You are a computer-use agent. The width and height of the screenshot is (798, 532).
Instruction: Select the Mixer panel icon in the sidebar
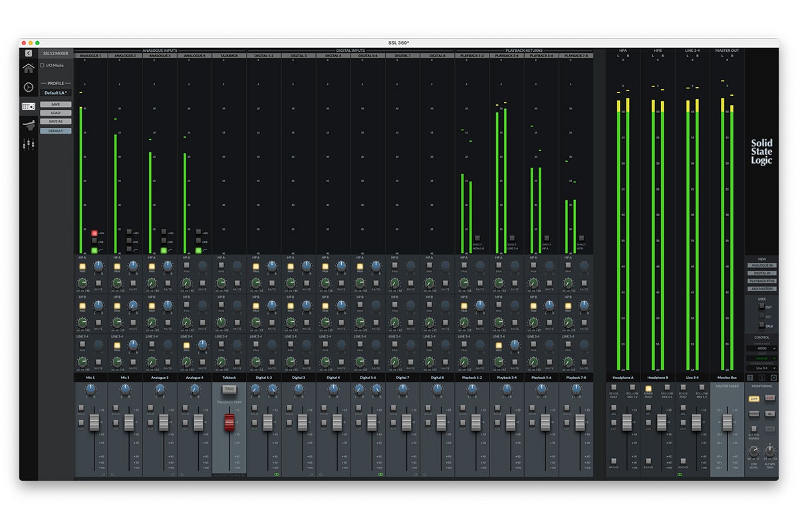click(x=27, y=106)
